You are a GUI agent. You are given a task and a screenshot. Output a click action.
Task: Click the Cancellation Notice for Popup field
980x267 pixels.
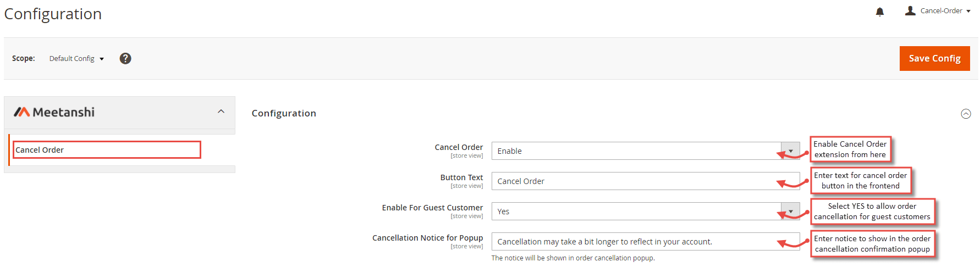pos(646,241)
